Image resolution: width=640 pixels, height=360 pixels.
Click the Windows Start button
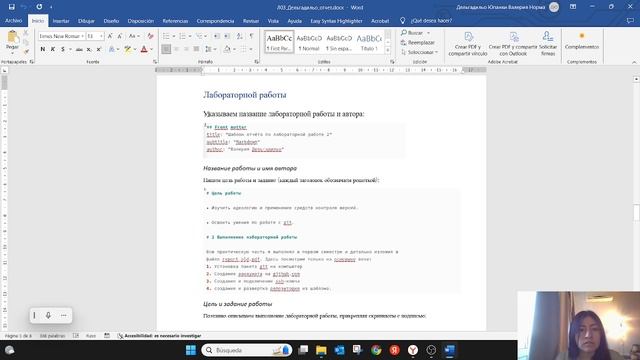pyautogui.click(x=191, y=350)
